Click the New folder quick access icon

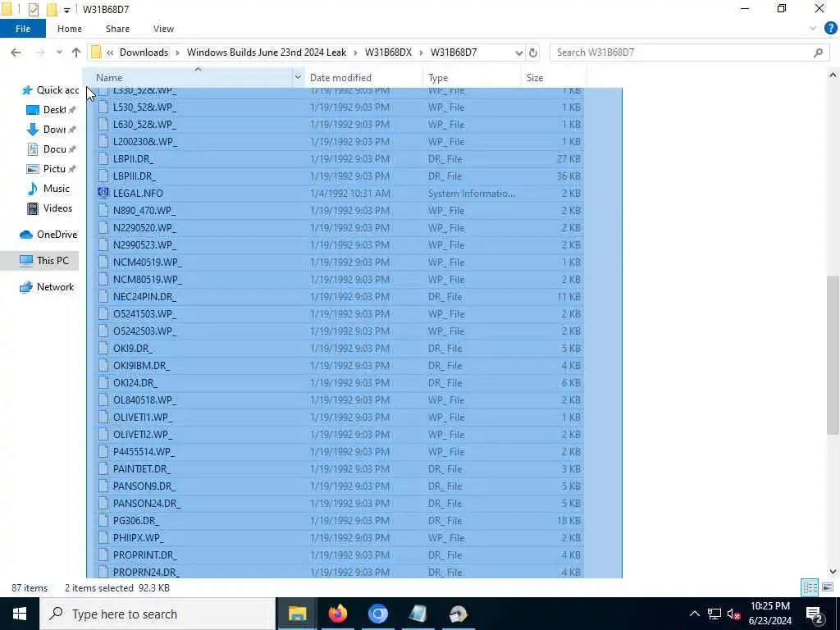pos(52,9)
